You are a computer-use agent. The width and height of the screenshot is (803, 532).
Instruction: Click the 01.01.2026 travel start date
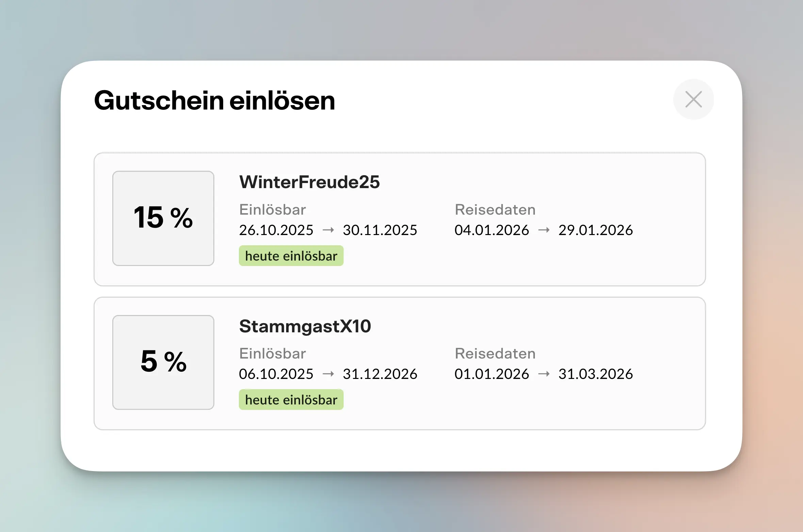click(x=492, y=374)
